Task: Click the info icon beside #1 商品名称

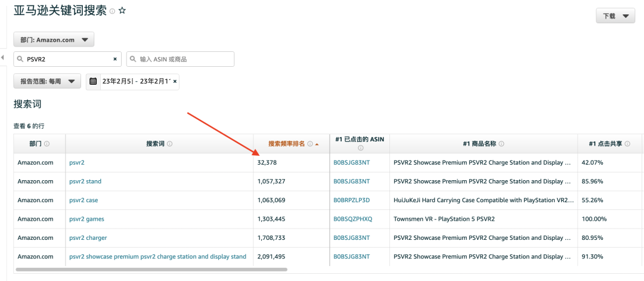Action: coord(501,144)
